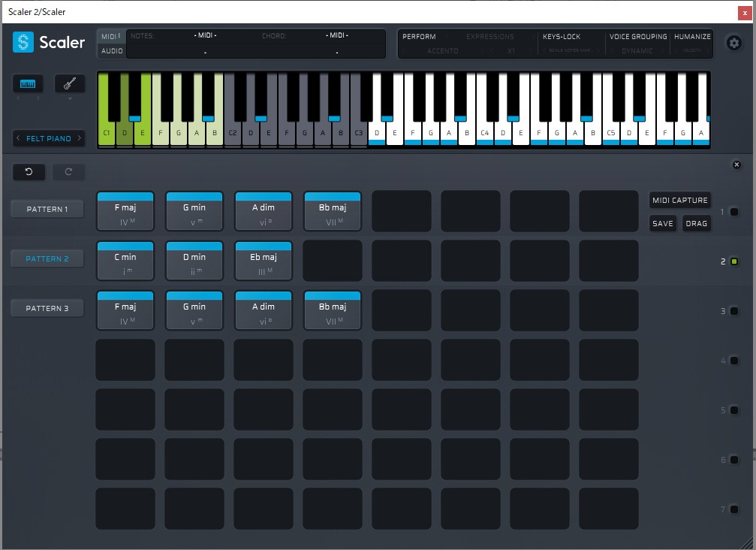Toggle KEYS-LOCK on
Viewport: 756px width, 550px height.
point(562,37)
